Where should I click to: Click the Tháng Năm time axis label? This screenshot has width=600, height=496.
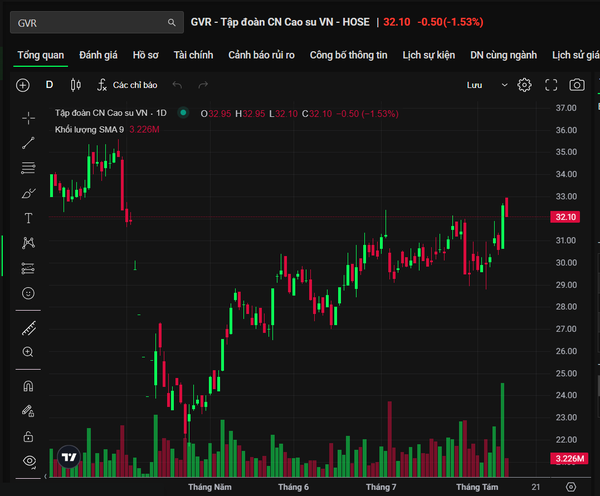pyautogui.click(x=210, y=487)
